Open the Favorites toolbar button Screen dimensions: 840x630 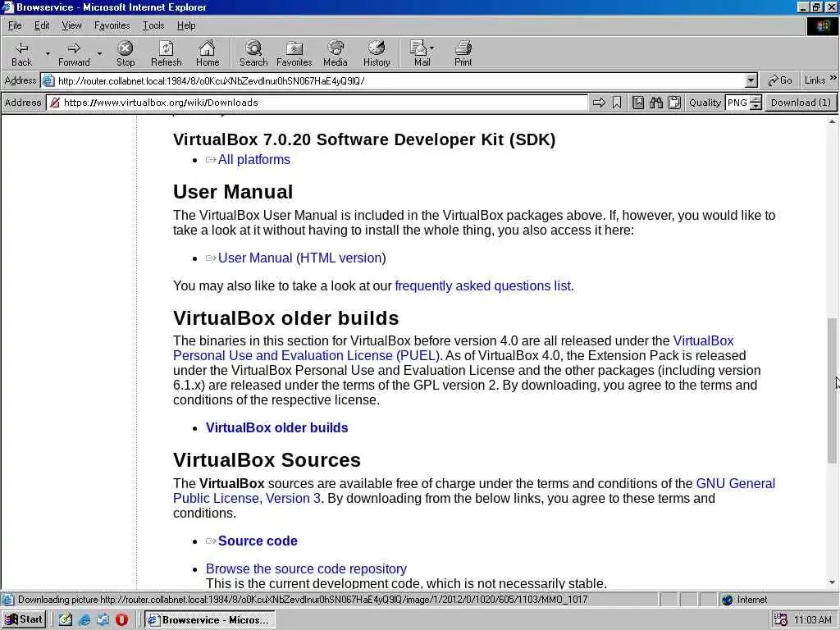[x=294, y=53]
